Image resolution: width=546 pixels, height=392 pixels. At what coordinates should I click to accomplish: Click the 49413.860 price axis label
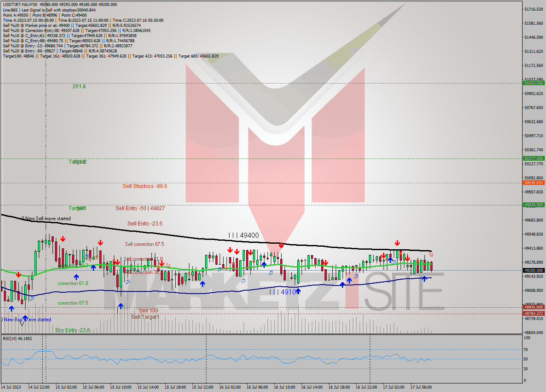(x=534, y=248)
